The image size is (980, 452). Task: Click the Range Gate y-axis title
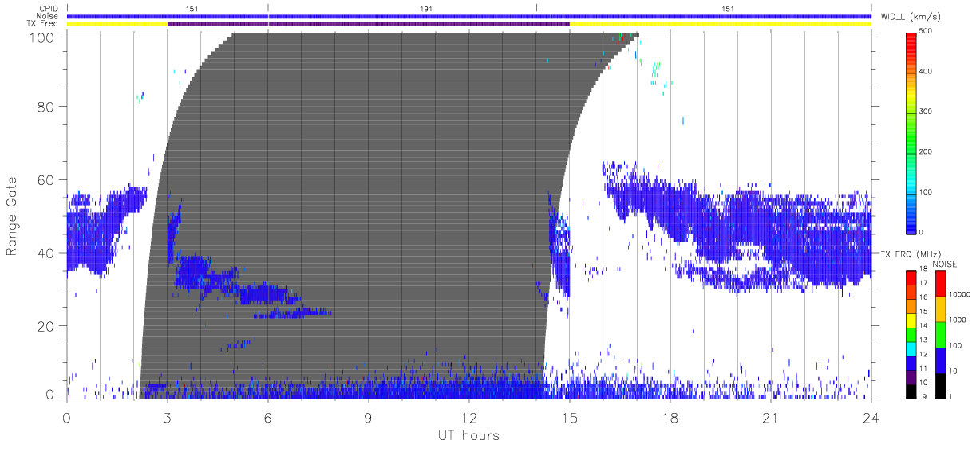13,216
